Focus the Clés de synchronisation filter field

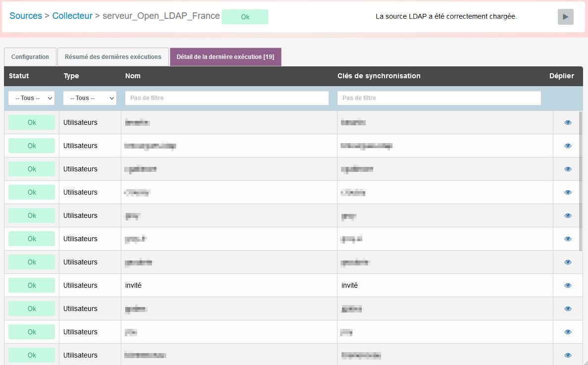[x=439, y=98]
